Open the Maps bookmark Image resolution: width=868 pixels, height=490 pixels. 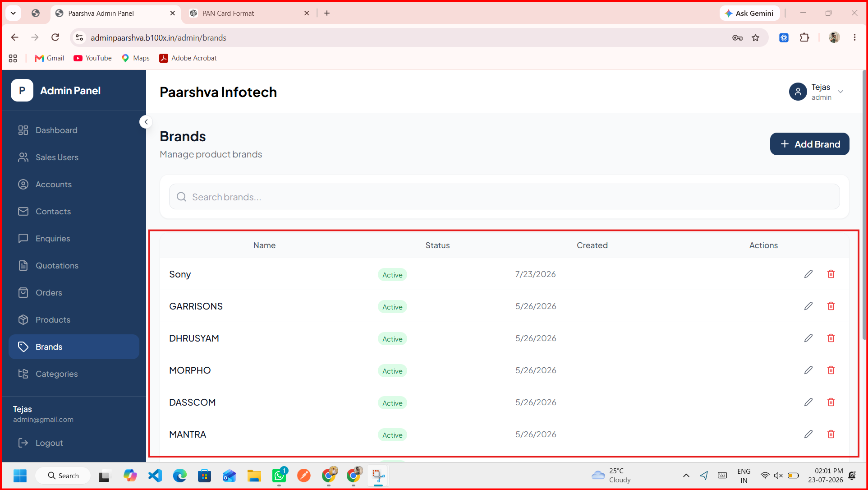pyautogui.click(x=136, y=58)
